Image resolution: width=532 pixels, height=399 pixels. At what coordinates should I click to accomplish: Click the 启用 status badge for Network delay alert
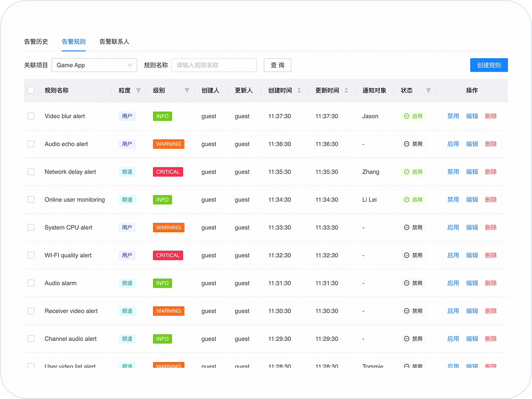413,172
